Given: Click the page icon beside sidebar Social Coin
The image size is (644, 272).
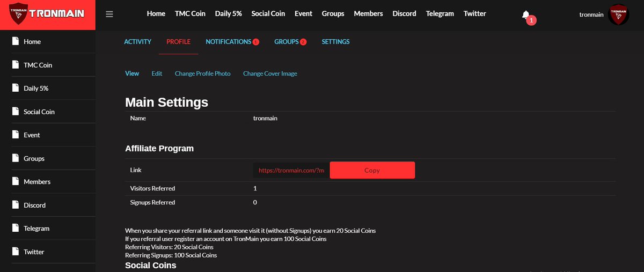Looking at the screenshot, I should coord(16,112).
